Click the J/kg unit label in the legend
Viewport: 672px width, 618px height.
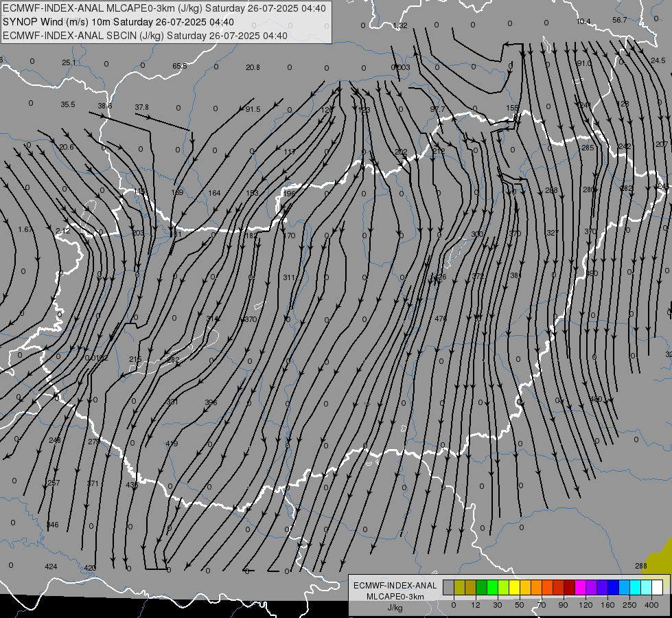[x=395, y=608]
